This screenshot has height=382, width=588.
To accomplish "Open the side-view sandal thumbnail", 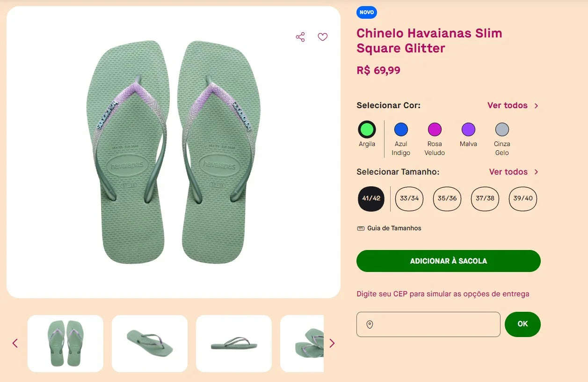I will click(x=233, y=343).
